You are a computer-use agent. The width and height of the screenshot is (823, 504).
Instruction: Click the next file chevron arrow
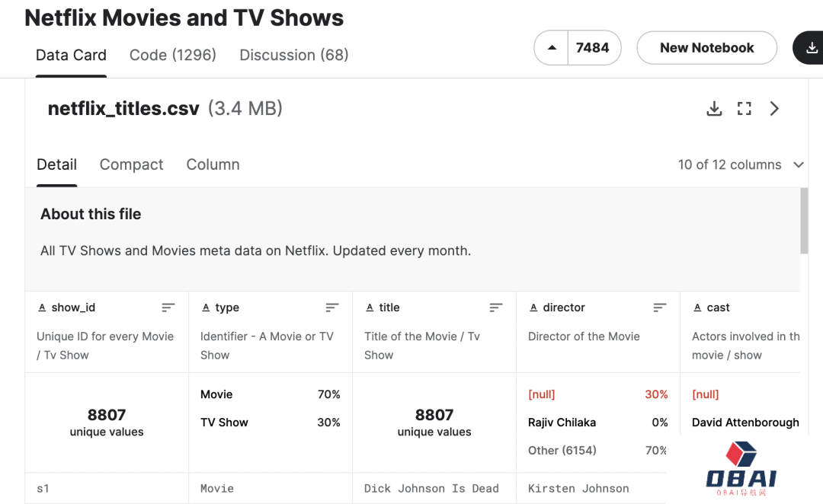[774, 109]
